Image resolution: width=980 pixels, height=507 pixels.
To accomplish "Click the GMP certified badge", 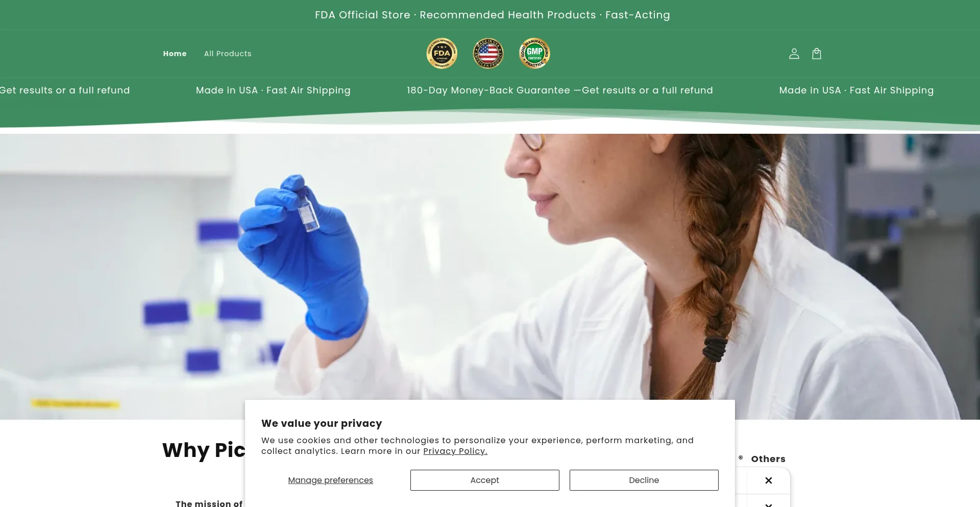I will pos(534,53).
